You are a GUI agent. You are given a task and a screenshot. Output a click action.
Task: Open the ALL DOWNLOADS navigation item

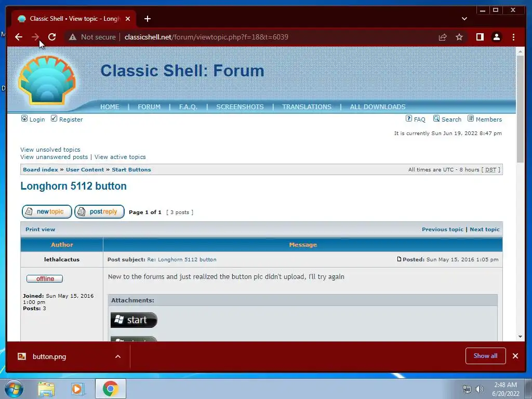pos(378,107)
